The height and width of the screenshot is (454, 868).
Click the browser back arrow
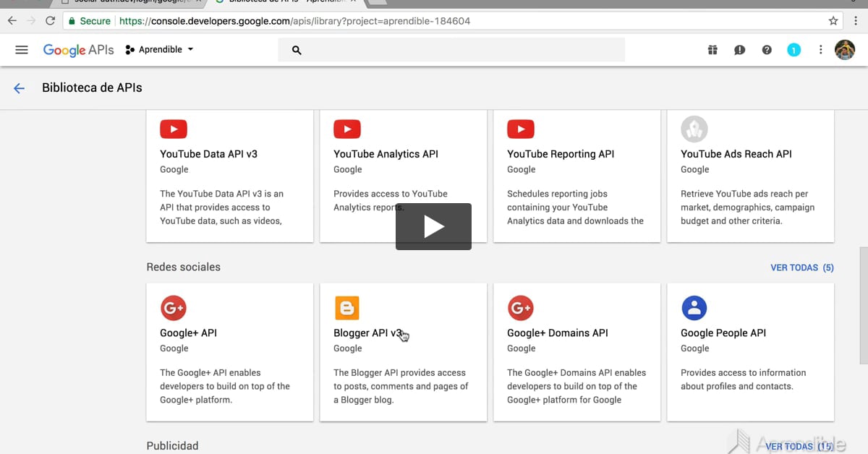(x=12, y=21)
